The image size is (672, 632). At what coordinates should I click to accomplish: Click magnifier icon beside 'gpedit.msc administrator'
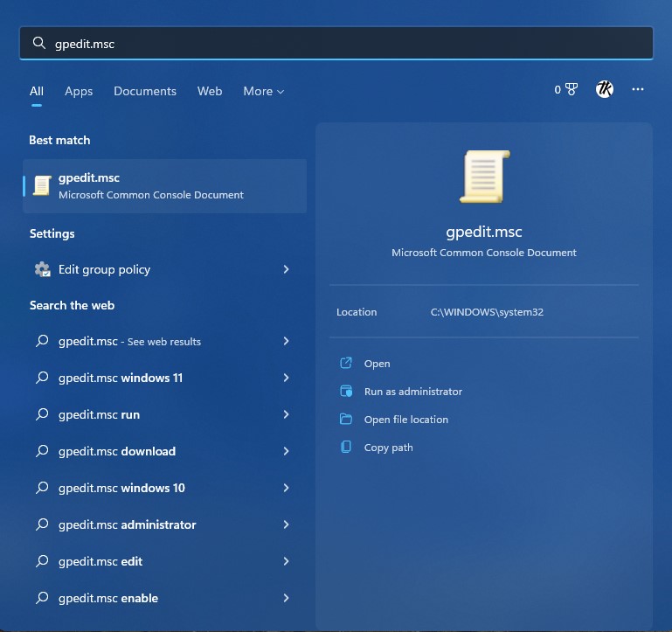pyautogui.click(x=42, y=524)
